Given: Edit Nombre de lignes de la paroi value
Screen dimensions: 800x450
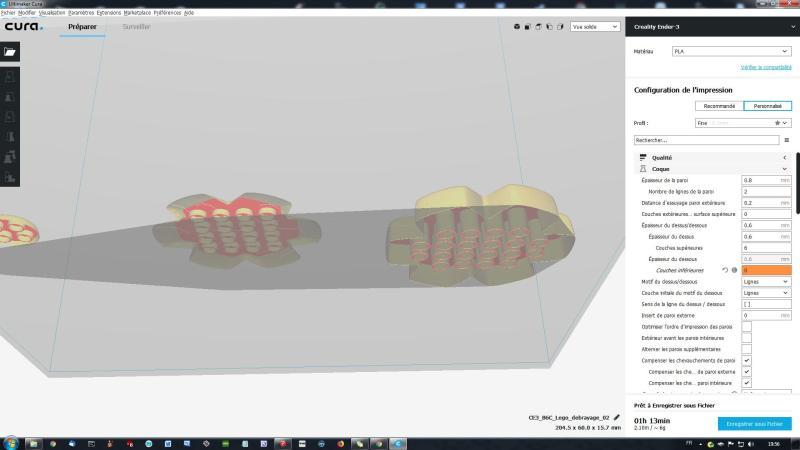Looking at the screenshot, I should tap(766, 191).
